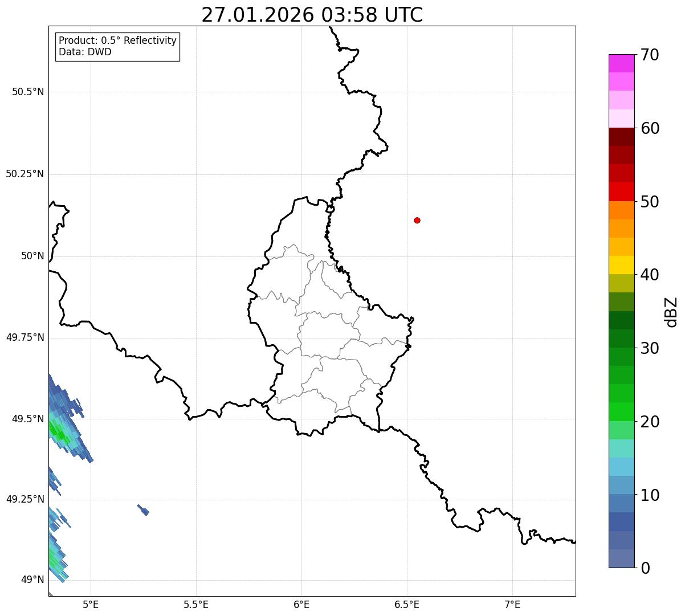This screenshot has width=685, height=616.
Task: Click the colorbar tick label 0
Action: pos(645,568)
